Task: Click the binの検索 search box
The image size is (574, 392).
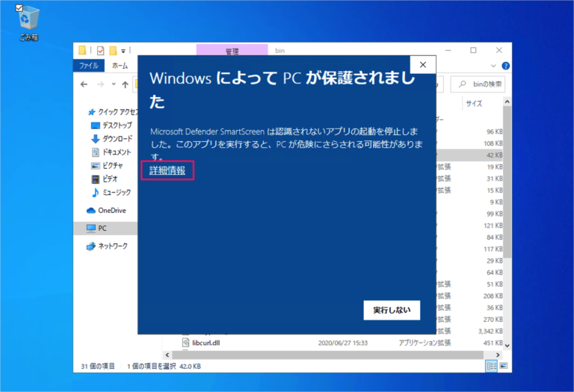Action: tap(478, 84)
